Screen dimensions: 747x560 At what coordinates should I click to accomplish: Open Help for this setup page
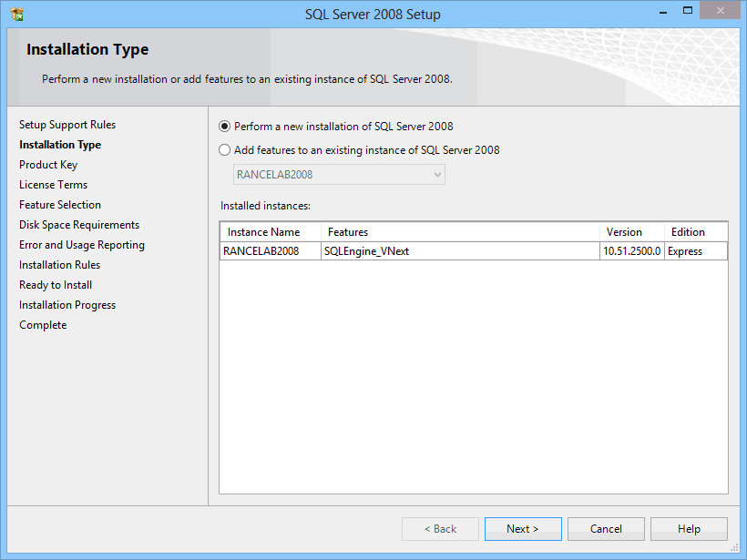[689, 529]
